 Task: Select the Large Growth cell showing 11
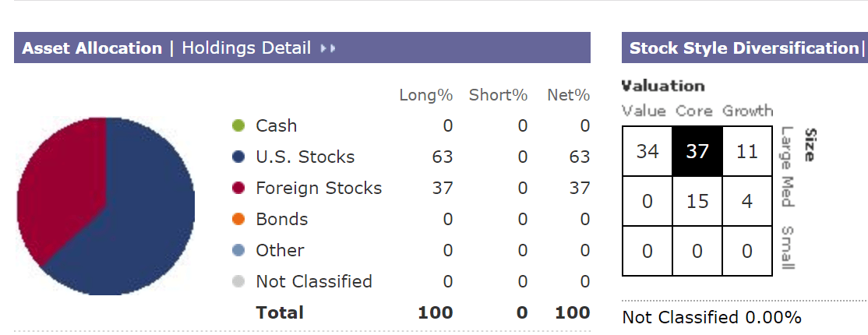click(x=746, y=151)
